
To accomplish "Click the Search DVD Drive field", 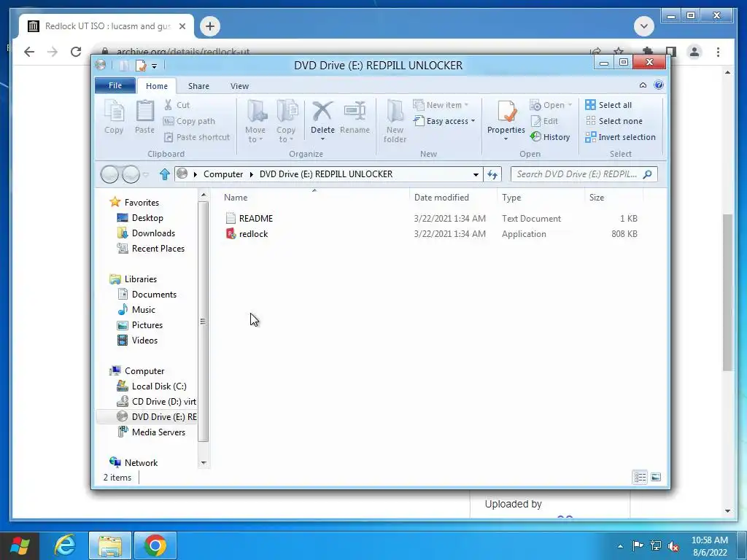I will [584, 174].
